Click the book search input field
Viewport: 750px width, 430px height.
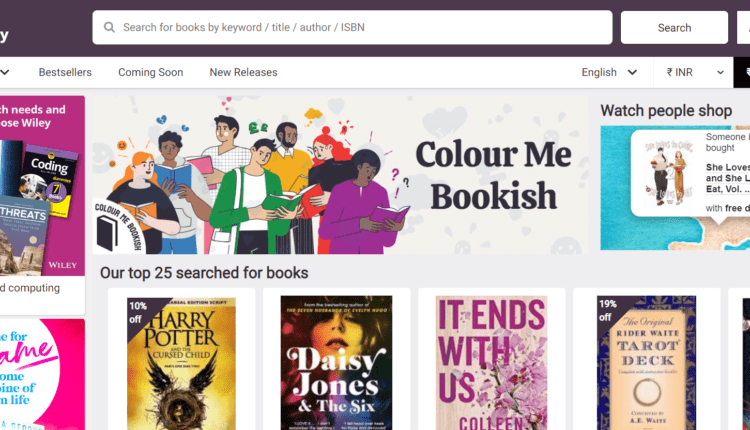pyautogui.click(x=360, y=28)
